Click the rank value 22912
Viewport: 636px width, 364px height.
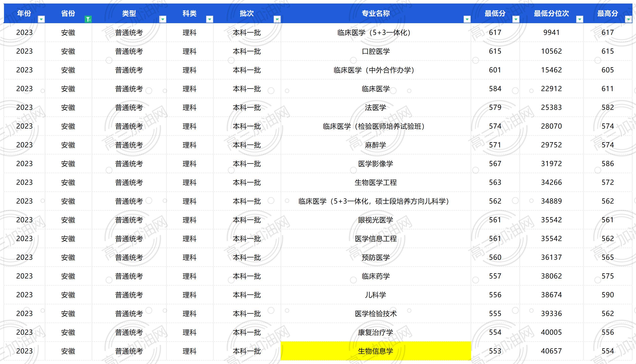pos(551,89)
